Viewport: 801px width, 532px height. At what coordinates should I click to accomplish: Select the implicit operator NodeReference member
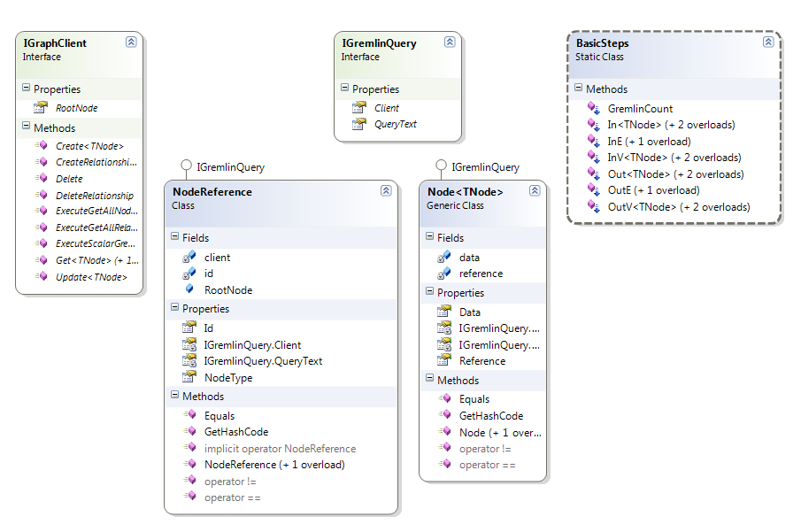[280, 449]
